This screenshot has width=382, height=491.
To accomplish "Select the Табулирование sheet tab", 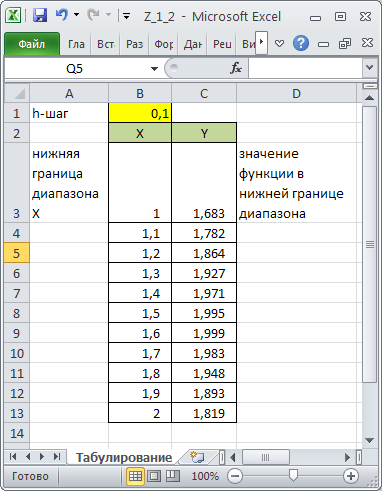I will click(124, 457).
